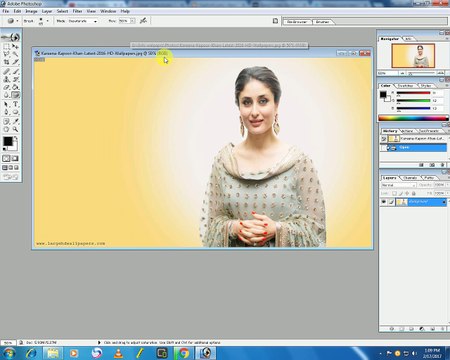Select the Crop tool
The height and width of the screenshot is (360, 450).
(x=6, y=62)
